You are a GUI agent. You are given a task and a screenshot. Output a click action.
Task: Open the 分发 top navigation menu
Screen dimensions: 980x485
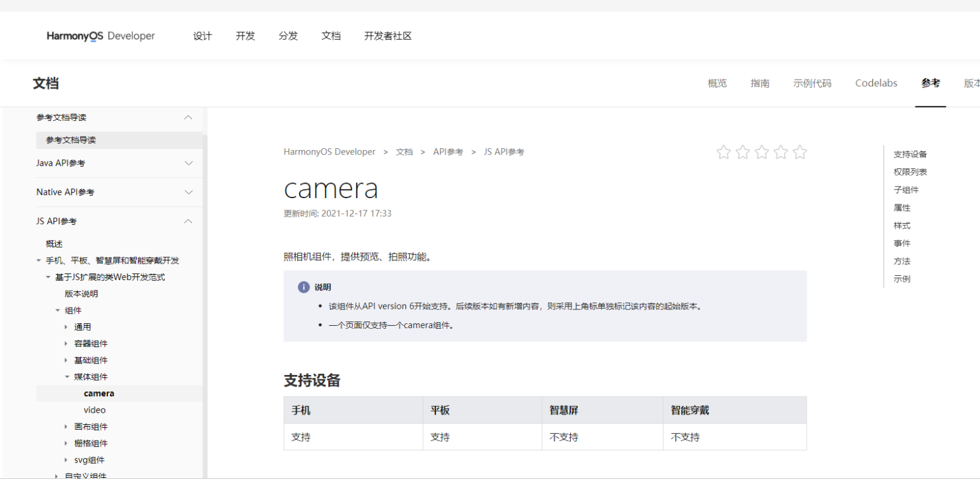288,36
